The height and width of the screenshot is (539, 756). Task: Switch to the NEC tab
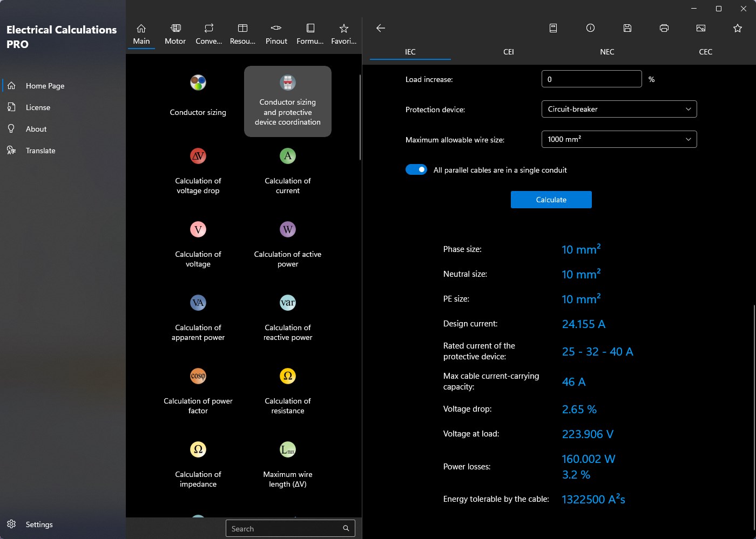tap(607, 52)
